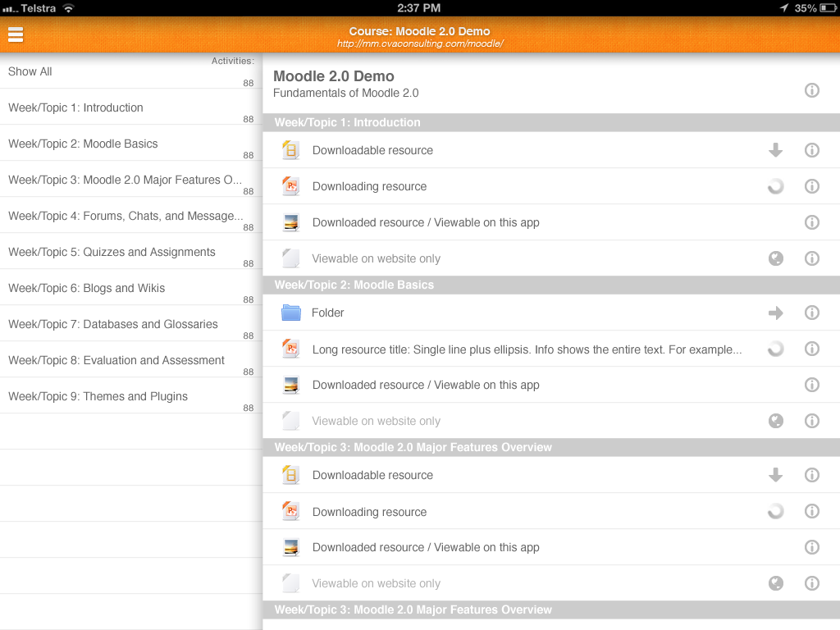
Task: Download the Topic 1 Downloadable resource arrow
Action: click(x=775, y=150)
